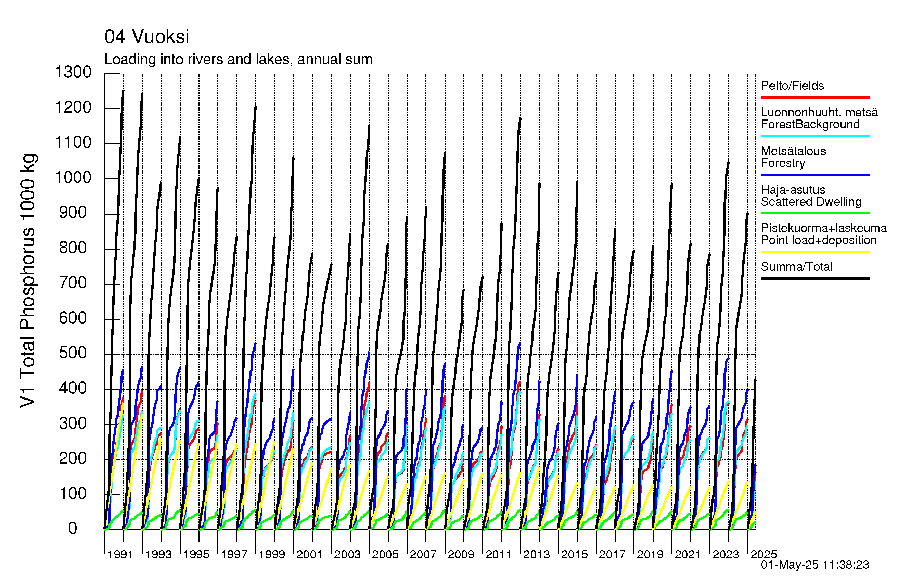Screen dimensions: 924x582
Task: Click the y-axis value 400
Action: point(73,388)
